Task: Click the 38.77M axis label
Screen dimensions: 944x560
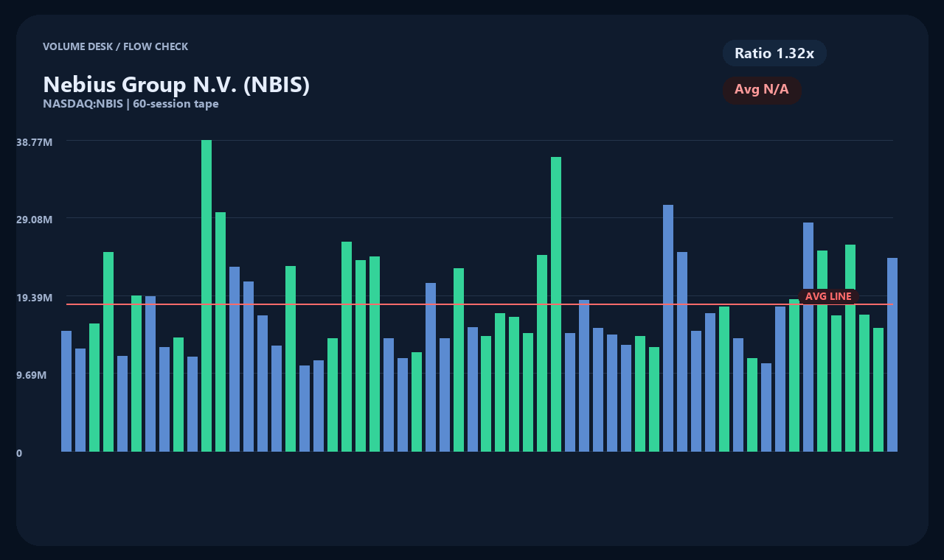Action: tap(34, 141)
